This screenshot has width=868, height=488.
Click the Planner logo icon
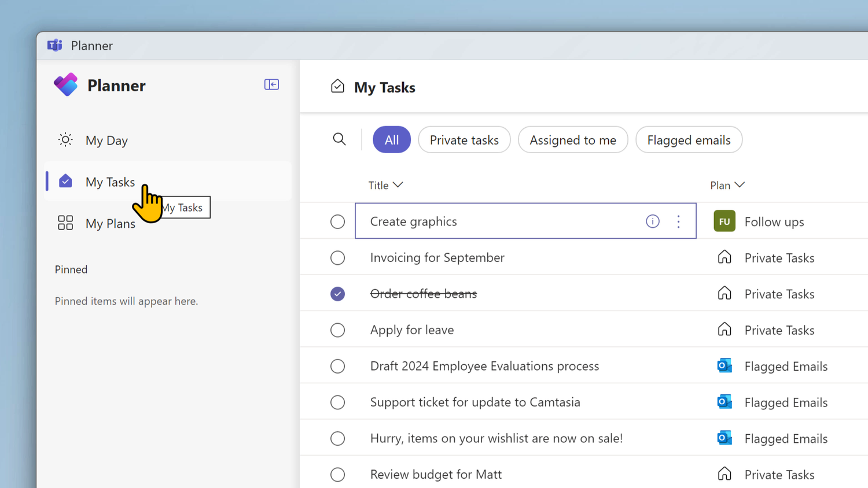tap(65, 84)
